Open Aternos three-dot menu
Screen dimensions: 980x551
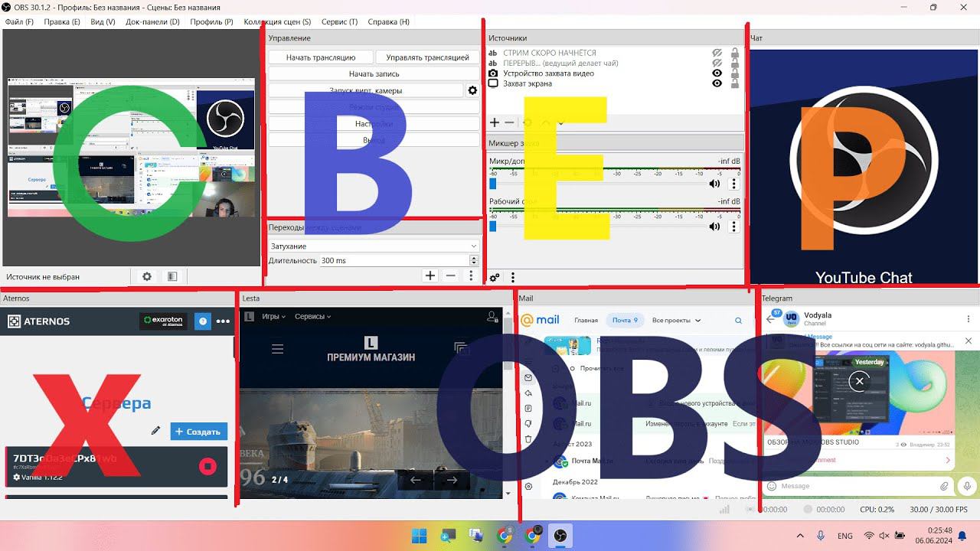(x=223, y=321)
